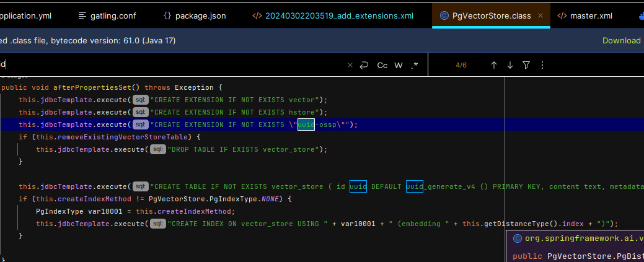Click the "DROP TABLE IF EXISTS vector_store" string
This screenshot has width=644, height=262.
pyautogui.click(x=244, y=149)
